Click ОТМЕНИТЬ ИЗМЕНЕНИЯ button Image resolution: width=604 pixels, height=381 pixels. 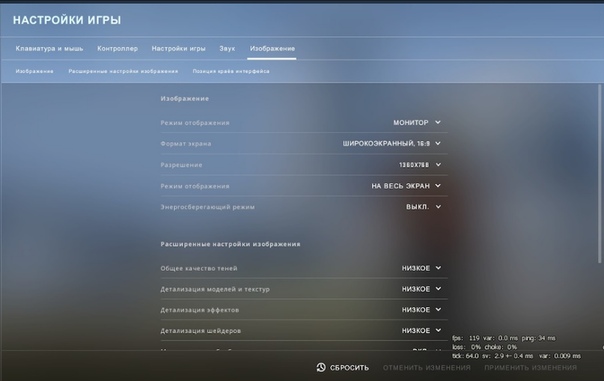point(426,368)
